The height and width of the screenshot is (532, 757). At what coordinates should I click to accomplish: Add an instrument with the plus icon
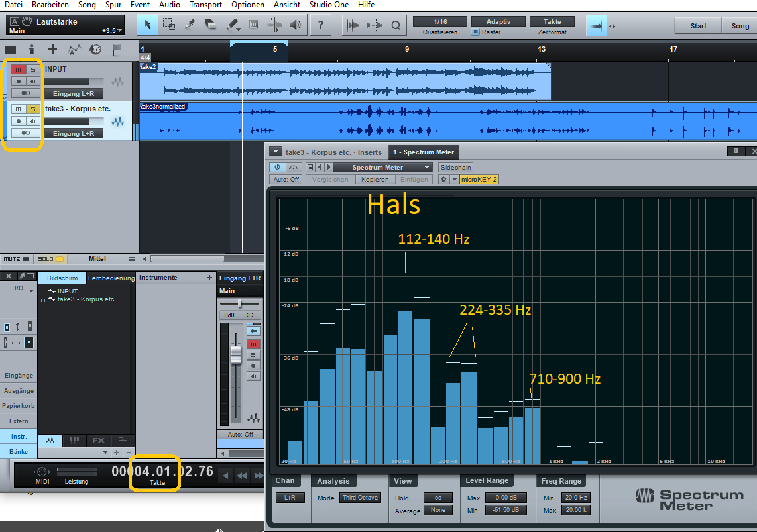click(209, 278)
